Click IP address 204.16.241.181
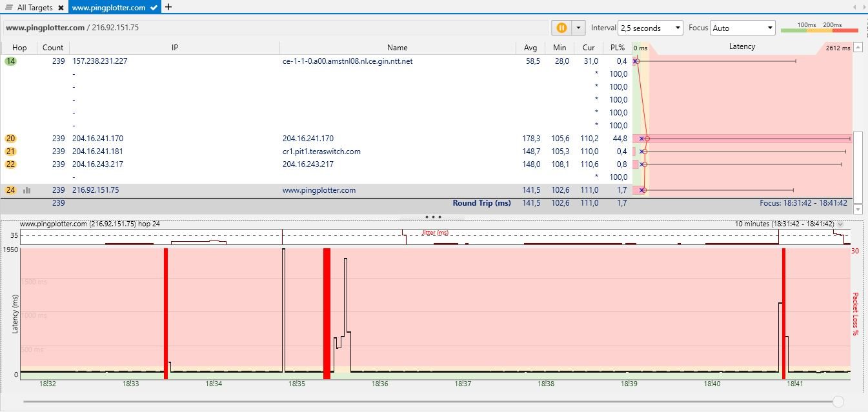This screenshot has height=412, width=868. tap(97, 152)
